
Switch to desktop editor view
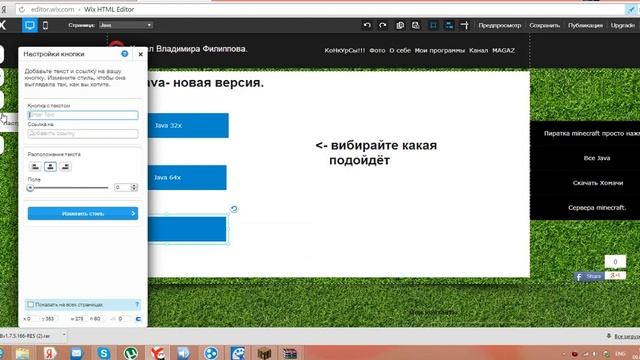click(x=30, y=25)
